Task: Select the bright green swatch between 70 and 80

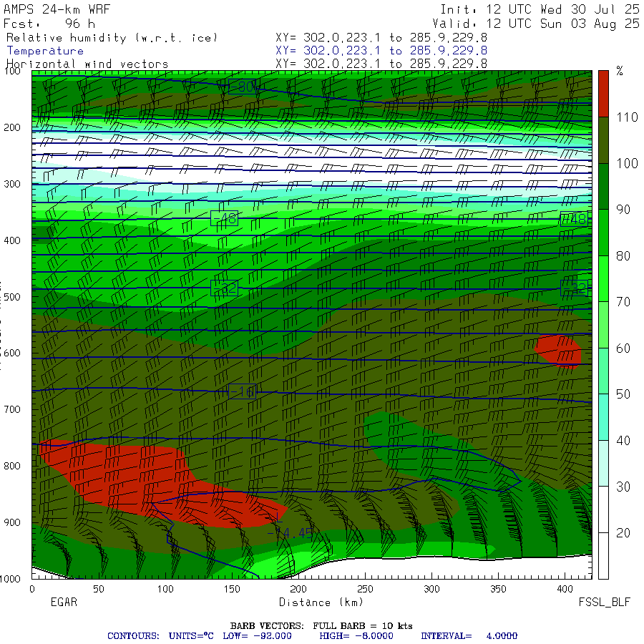Action: (603, 279)
